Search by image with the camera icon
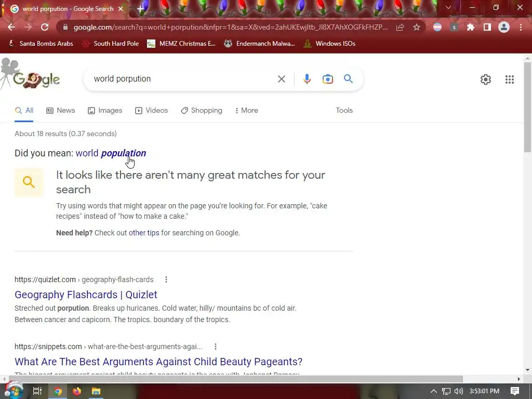Viewport: 532px width, 399px height. pyautogui.click(x=327, y=79)
